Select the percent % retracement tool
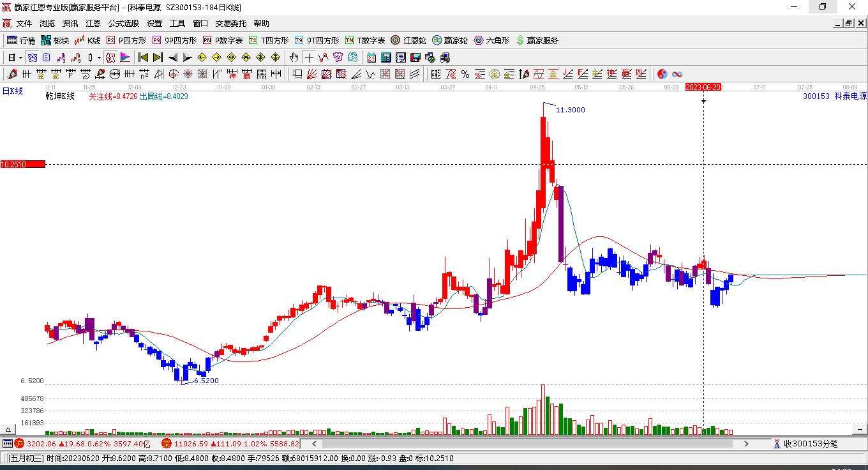Viewport: 868px width, 470px height. (x=465, y=74)
